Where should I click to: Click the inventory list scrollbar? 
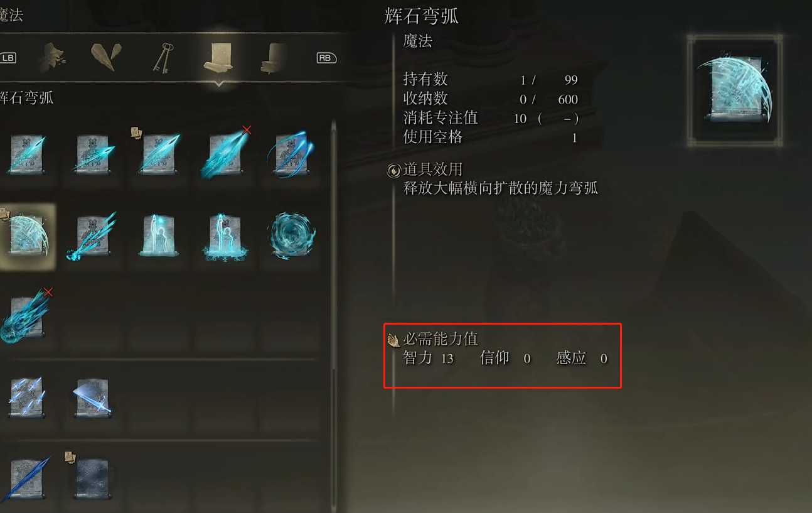click(x=333, y=314)
